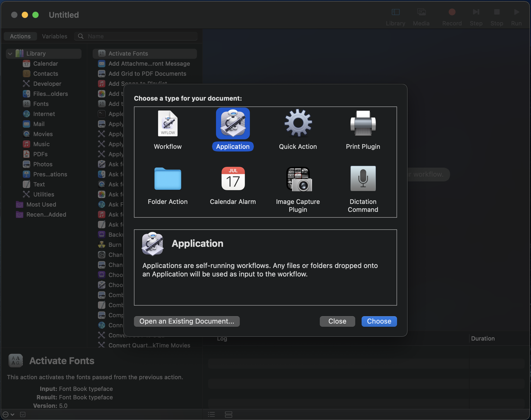531x420 pixels.
Task: Select the Application robot icon
Action: tap(233, 123)
